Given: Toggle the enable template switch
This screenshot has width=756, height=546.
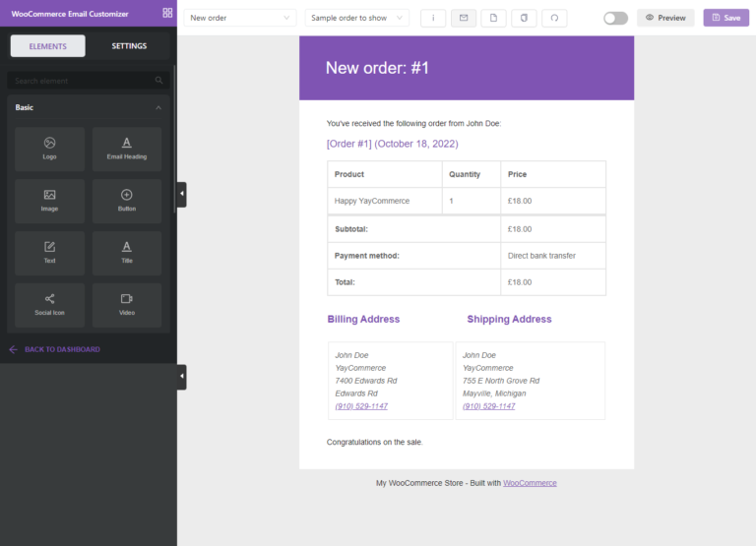Looking at the screenshot, I should click(x=615, y=18).
